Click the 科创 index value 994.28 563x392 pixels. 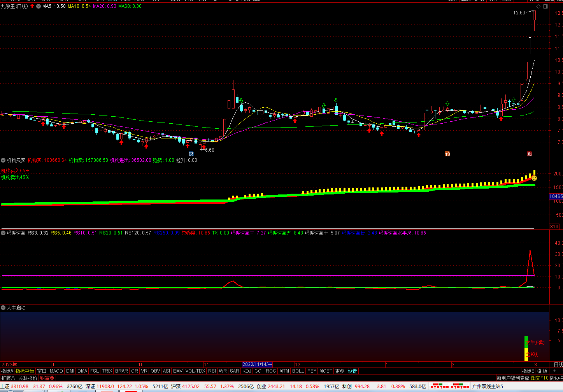(362, 386)
